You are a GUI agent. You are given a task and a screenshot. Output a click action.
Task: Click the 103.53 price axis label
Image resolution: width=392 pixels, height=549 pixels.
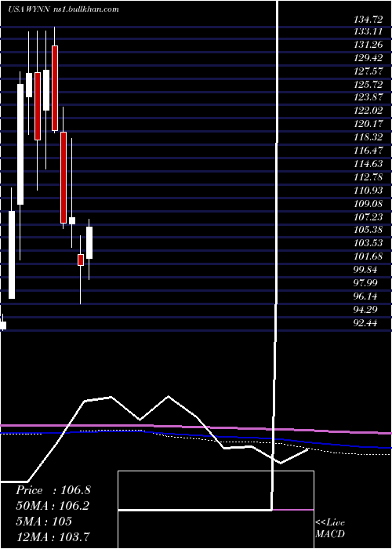[x=368, y=243]
